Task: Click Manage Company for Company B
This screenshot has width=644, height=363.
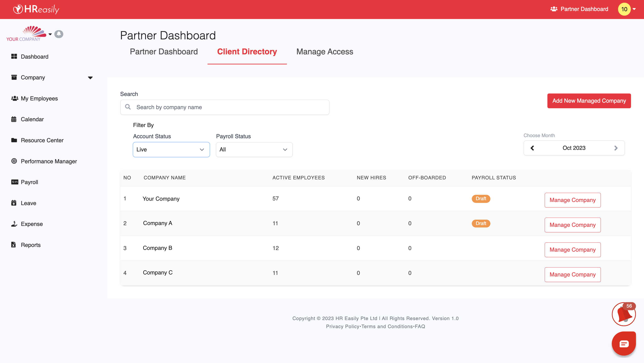Action: point(572,250)
